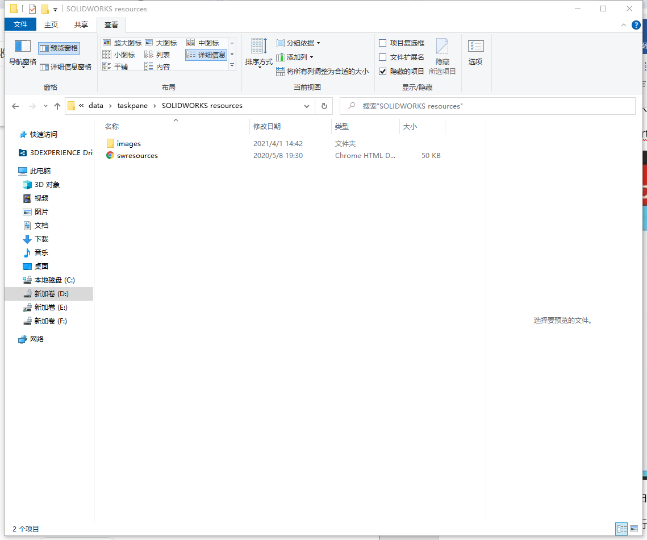Open Downloads (下载) in sidebar

35,239
